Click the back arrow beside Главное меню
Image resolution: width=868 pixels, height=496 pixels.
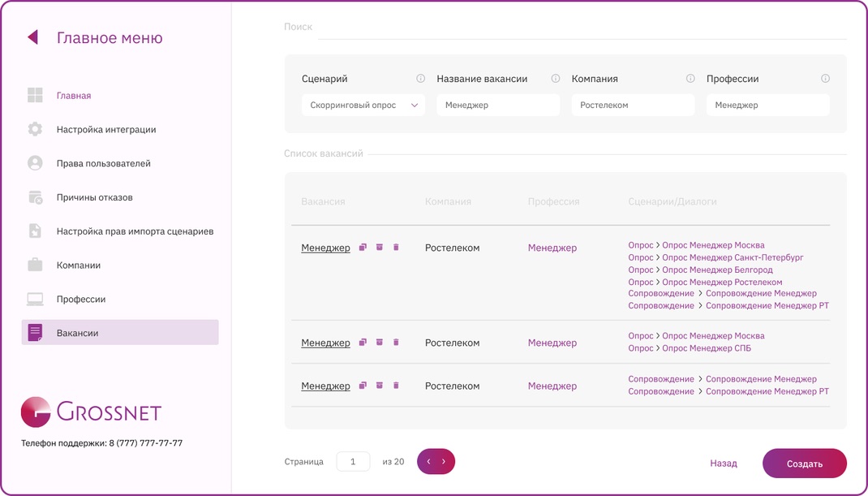tap(32, 37)
